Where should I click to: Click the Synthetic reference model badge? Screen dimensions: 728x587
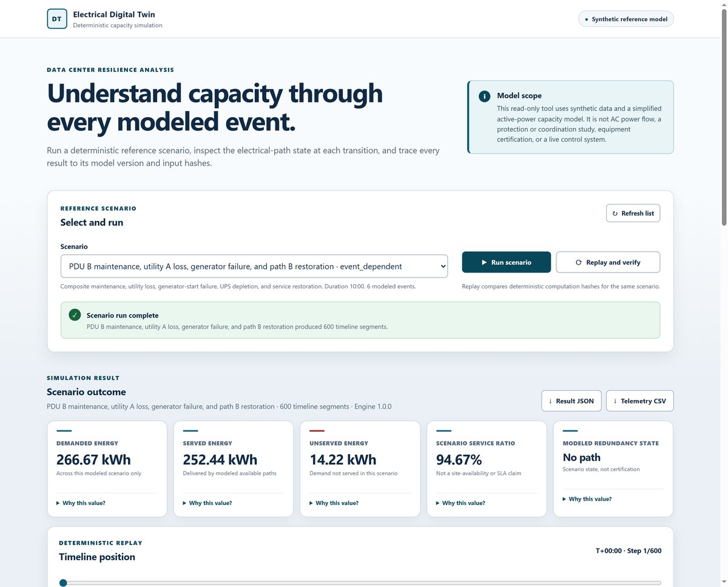pyautogui.click(x=626, y=19)
